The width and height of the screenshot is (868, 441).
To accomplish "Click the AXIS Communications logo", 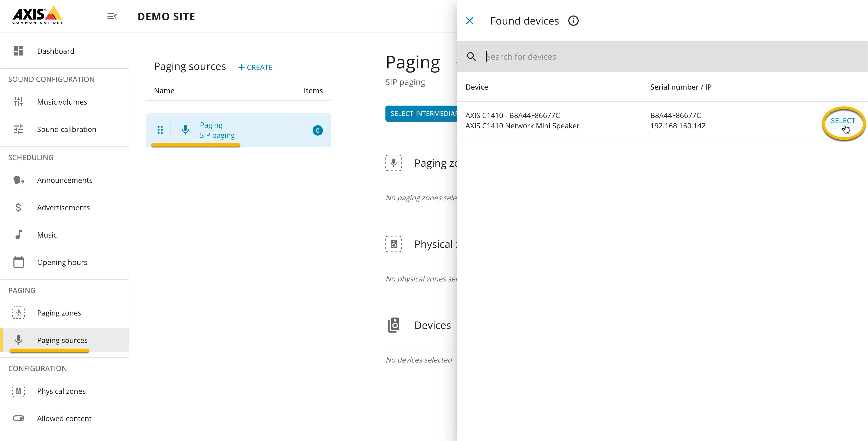I will [37, 15].
